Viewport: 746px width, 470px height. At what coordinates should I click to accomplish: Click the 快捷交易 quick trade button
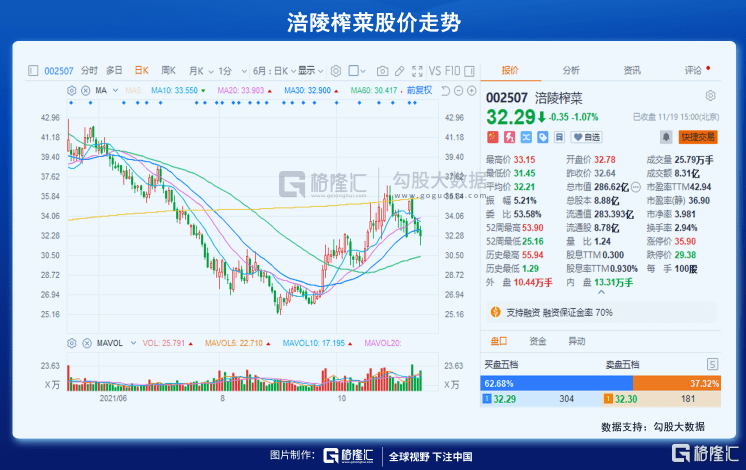point(698,137)
